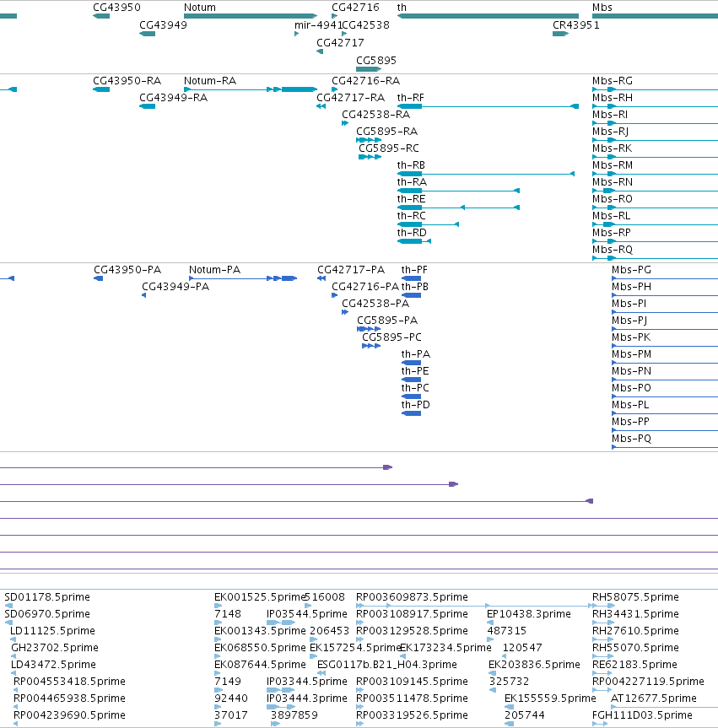Click the Notum-PA protein feature

click(243, 278)
